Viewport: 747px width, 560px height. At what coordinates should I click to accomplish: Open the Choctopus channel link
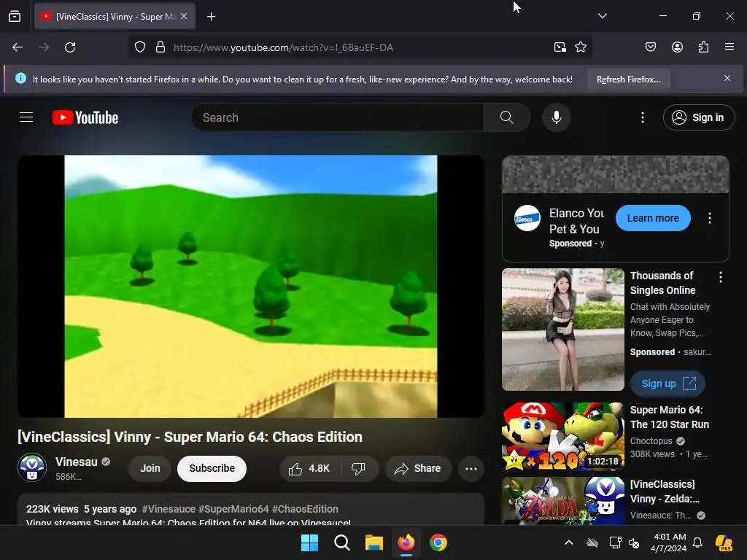[x=651, y=441]
